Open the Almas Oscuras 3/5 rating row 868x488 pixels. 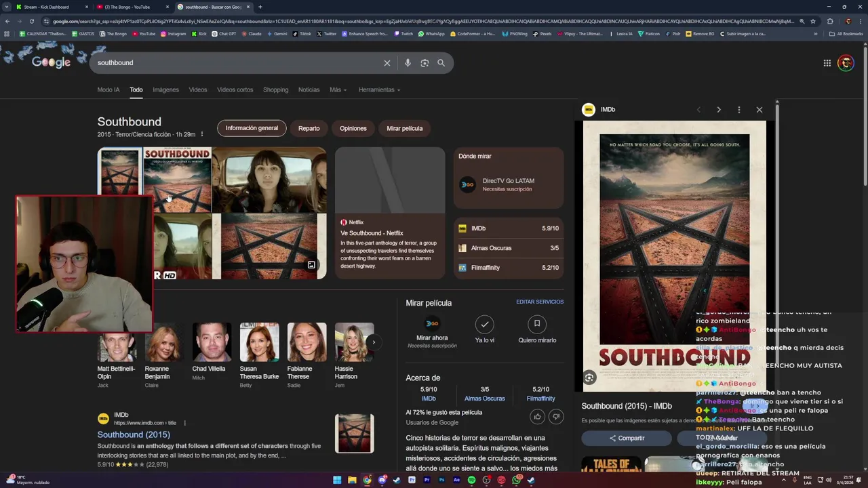(x=509, y=248)
